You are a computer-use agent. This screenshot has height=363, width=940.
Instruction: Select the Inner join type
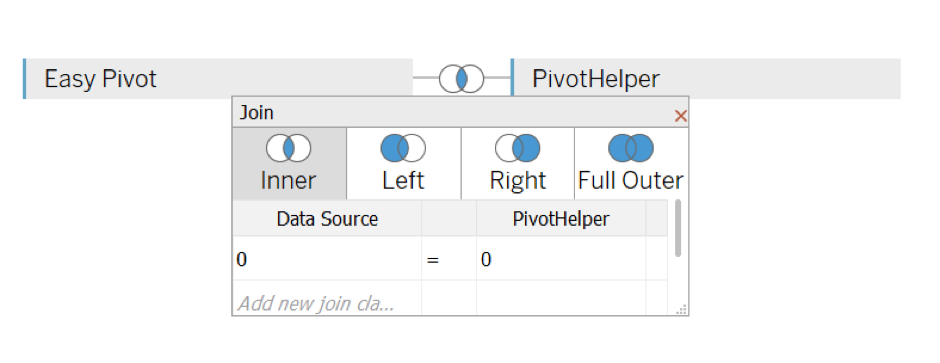tap(289, 164)
